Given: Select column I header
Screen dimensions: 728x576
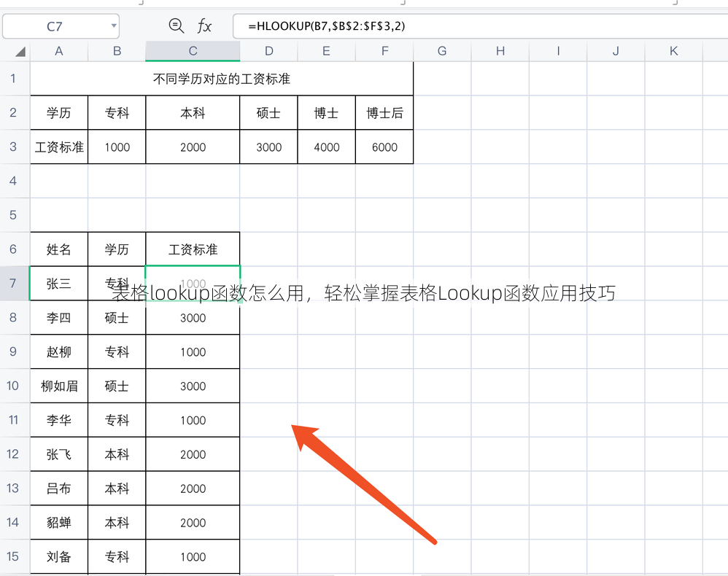Looking at the screenshot, I should coord(558,51).
